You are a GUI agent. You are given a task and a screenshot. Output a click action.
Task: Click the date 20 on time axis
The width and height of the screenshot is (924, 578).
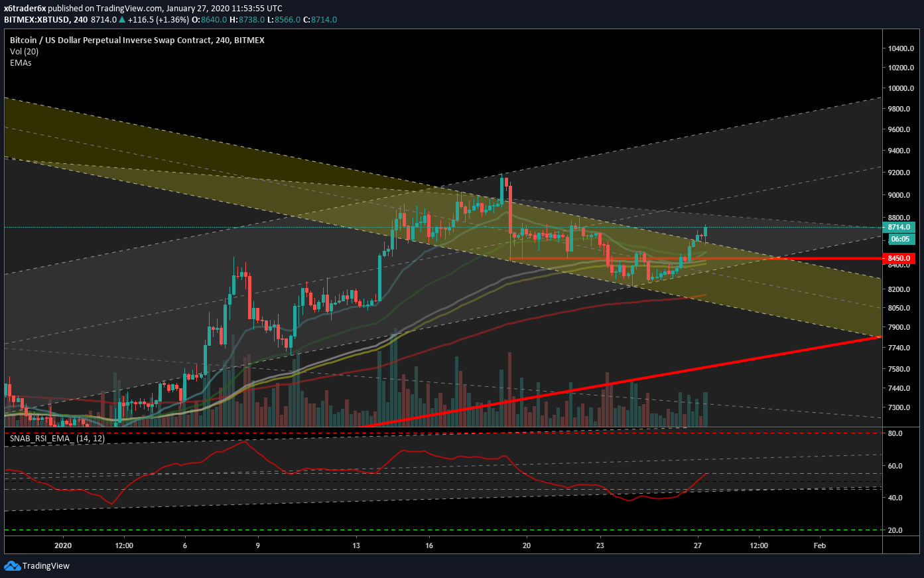[x=527, y=545]
